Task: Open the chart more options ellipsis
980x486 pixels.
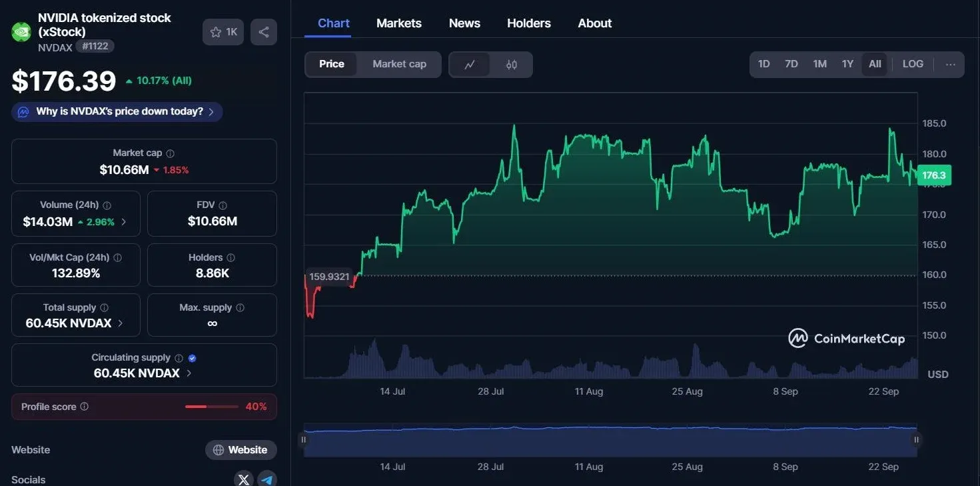Action: click(951, 65)
